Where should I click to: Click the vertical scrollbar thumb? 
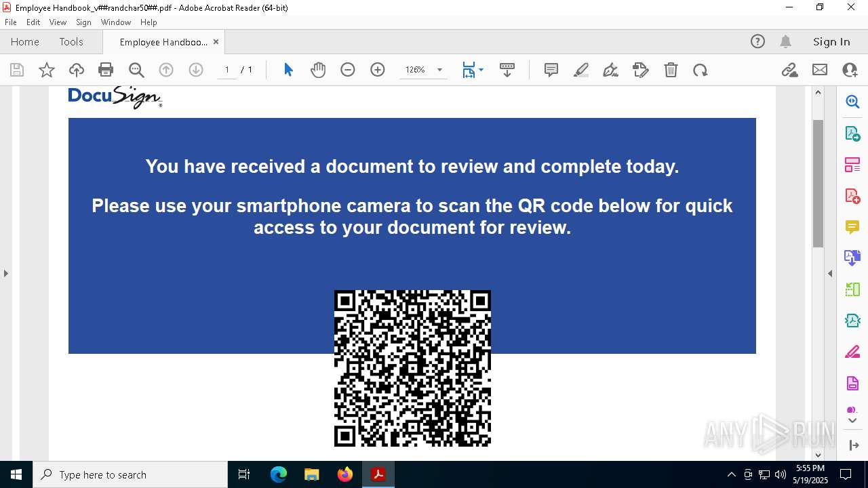(818, 184)
